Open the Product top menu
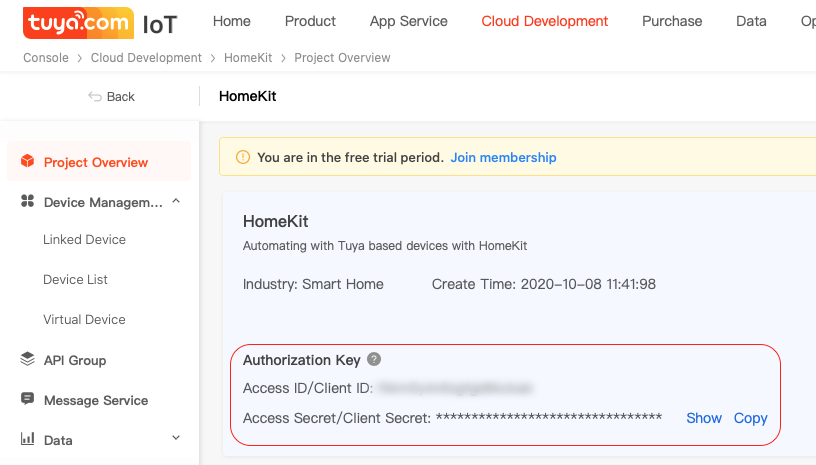The height and width of the screenshot is (465, 816). [x=310, y=21]
